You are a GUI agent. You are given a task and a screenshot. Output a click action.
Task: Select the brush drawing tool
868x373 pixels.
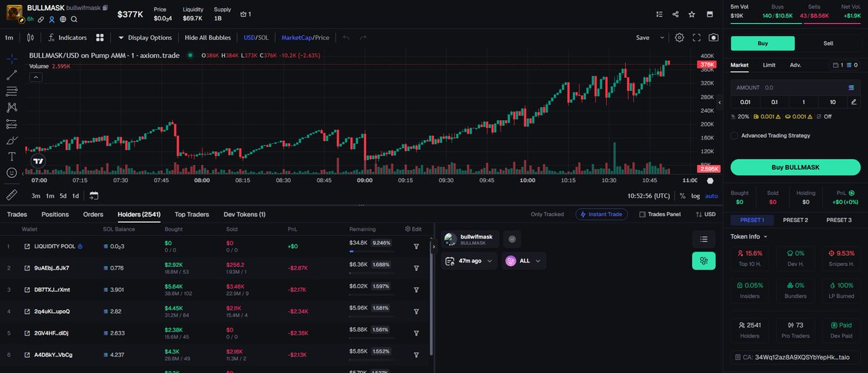point(12,140)
